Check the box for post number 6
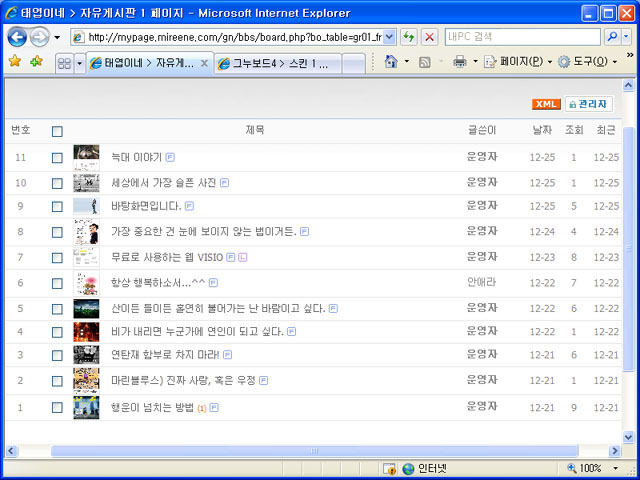Screen dimensions: 640x480 [57, 283]
